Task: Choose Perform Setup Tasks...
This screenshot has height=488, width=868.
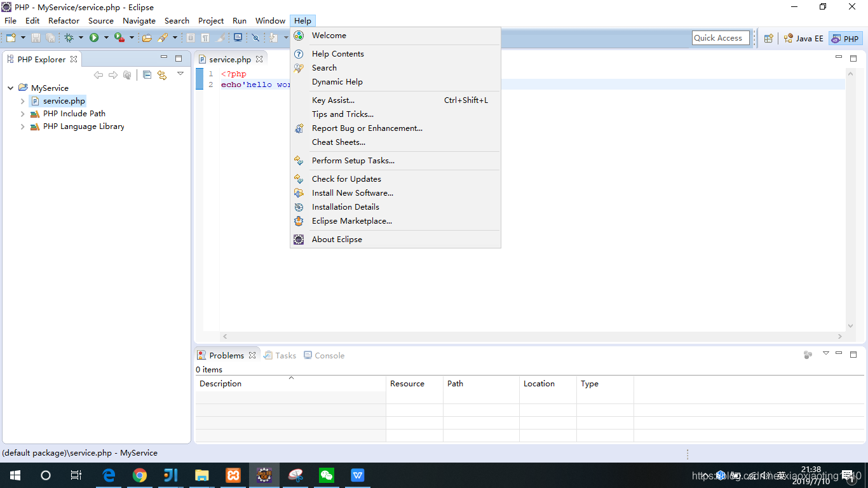Action: click(x=395, y=161)
